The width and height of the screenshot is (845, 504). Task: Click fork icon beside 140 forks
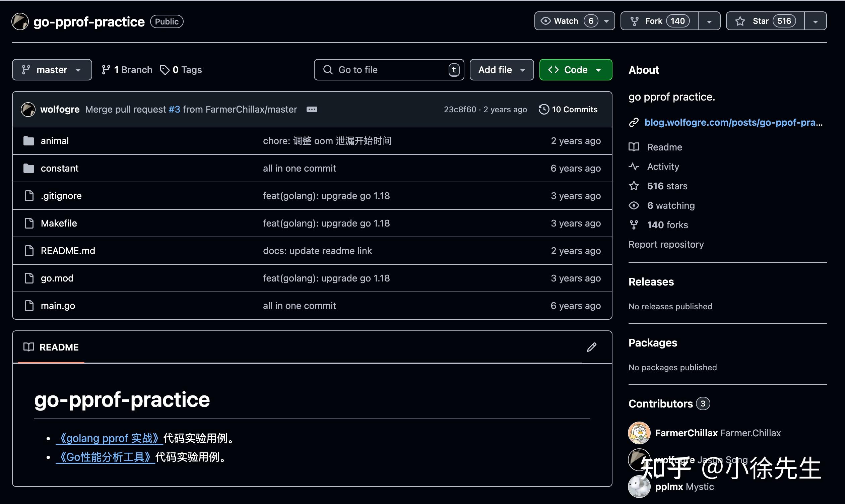coord(634,225)
